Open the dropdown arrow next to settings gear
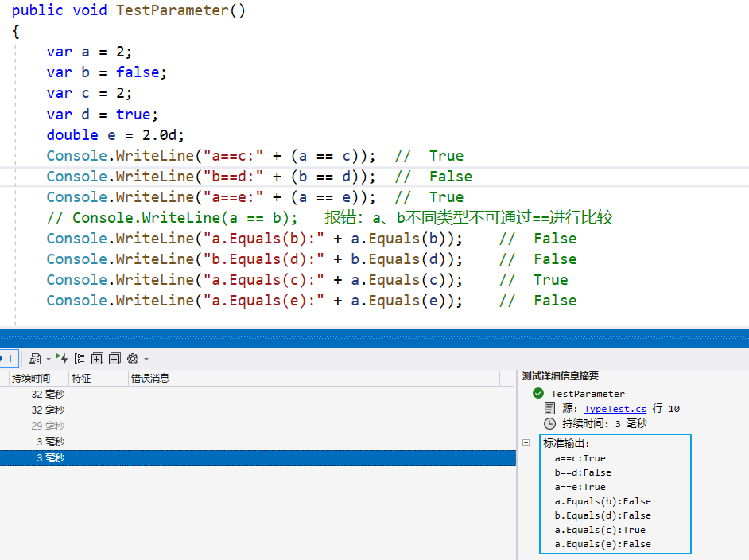Viewport: 749px width, 560px height. click(146, 360)
